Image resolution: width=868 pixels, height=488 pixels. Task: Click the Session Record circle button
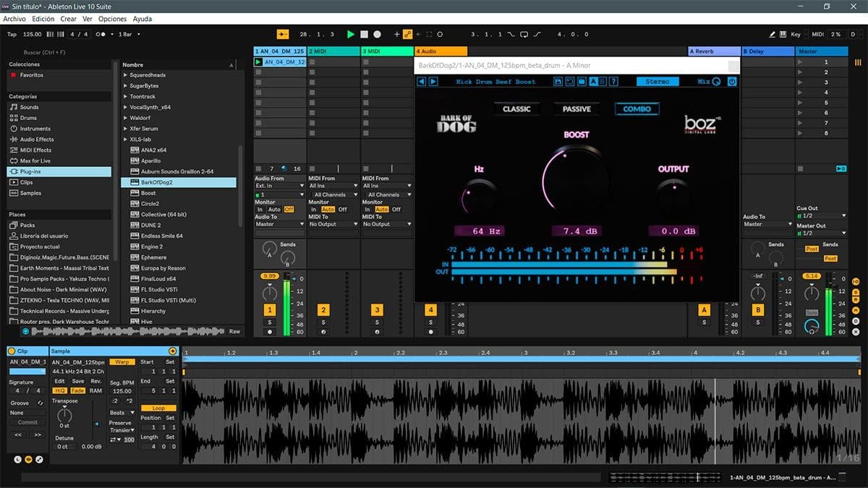[x=440, y=34]
